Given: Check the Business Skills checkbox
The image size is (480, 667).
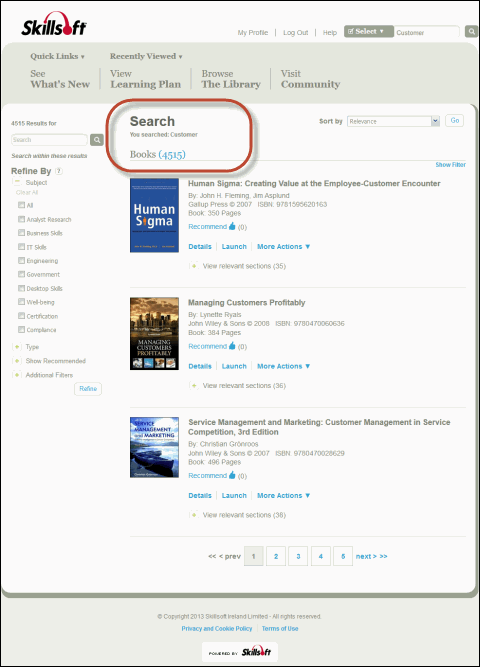Looking at the screenshot, I should point(21,233).
